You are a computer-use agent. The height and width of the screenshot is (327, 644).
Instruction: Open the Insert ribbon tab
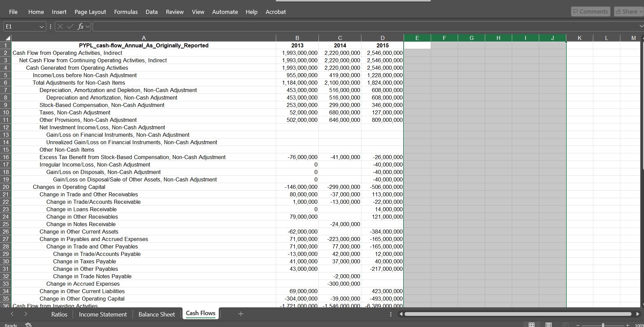(x=59, y=12)
